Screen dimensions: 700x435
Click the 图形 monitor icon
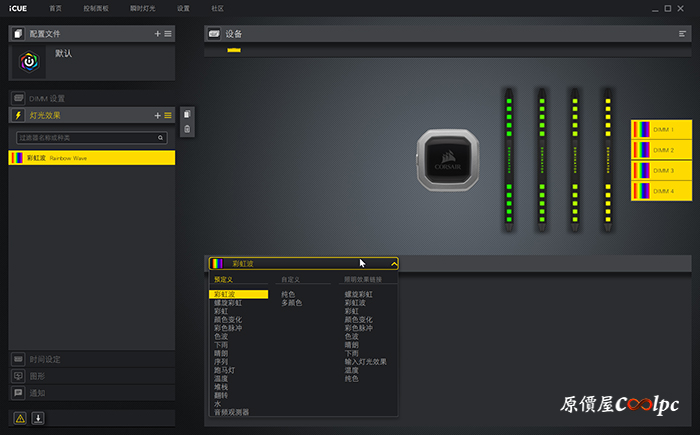point(18,376)
